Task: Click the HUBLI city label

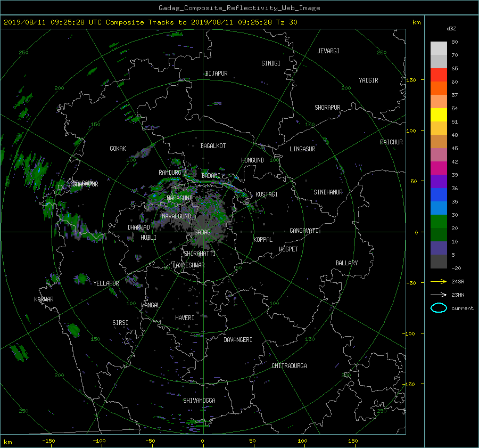Action: [148, 238]
